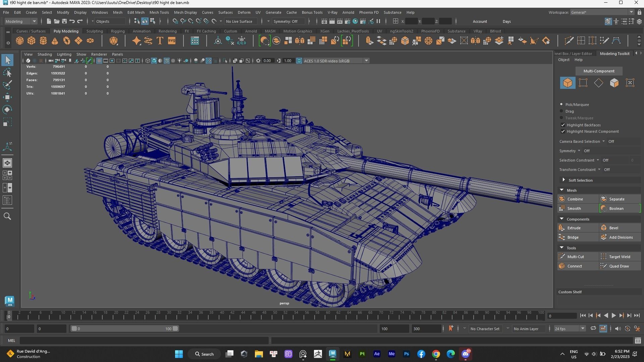The height and width of the screenshot is (362, 644).
Task: Switch to the Sculpting shelf tab
Action: [95, 31]
